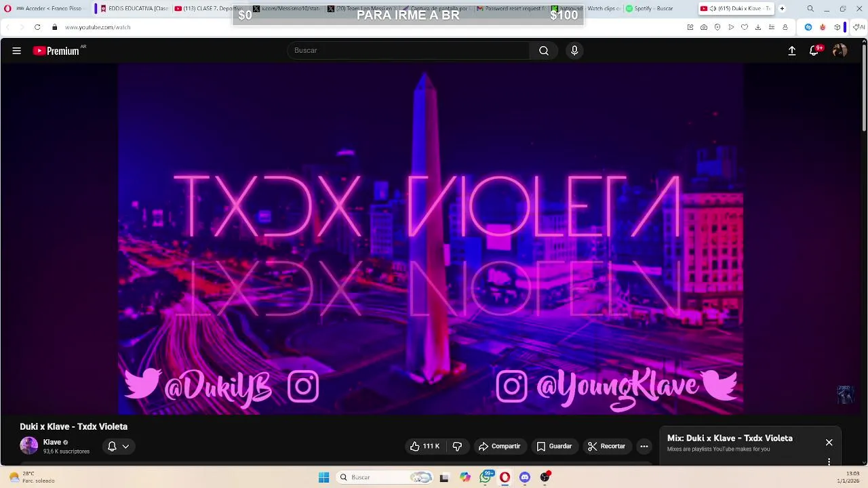
Task: Click video title Duki x Klave - Txdx Violeta
Action: pos(73,426)
